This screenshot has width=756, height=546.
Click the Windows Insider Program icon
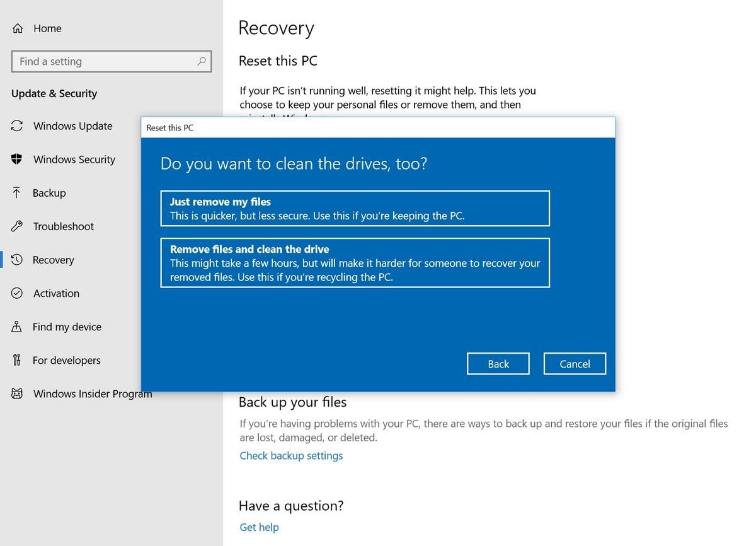[x=16, y=393]
